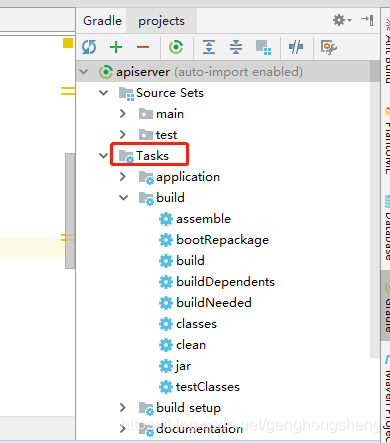Open Gradle settings wrench icon
This screenshot has width=390, height=443.
(329, 47)
